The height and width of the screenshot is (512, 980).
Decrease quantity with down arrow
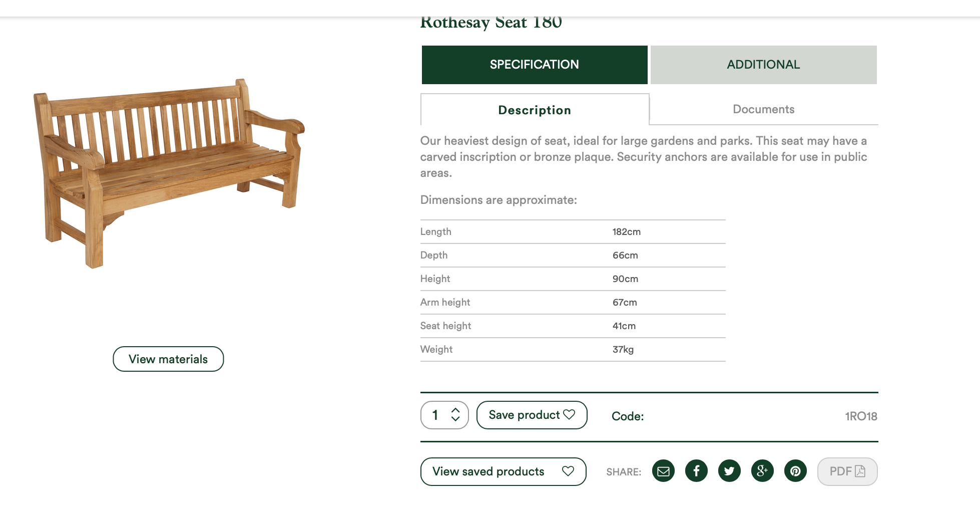click(x=455, y=419)
